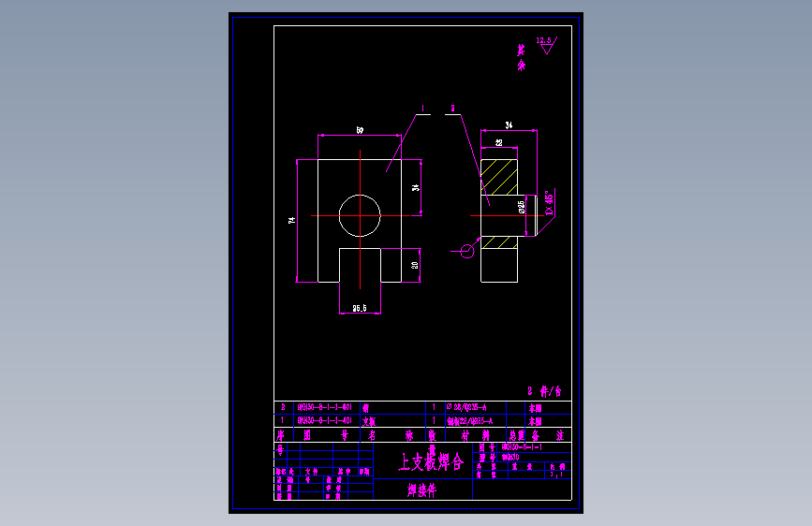The height and width of the screenshot is (526, 812).
Task: Select the 1:1 scale value
Action: (556, 475)
